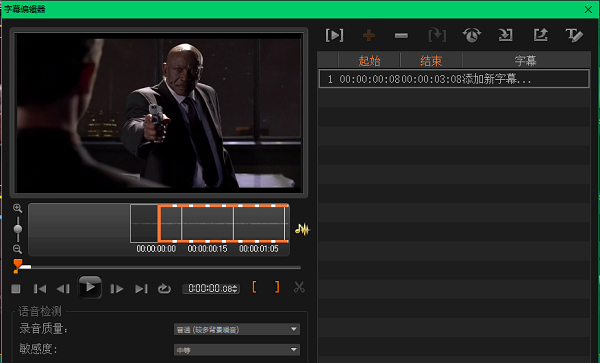Sort by the 结束 column header

pos(431,60)
